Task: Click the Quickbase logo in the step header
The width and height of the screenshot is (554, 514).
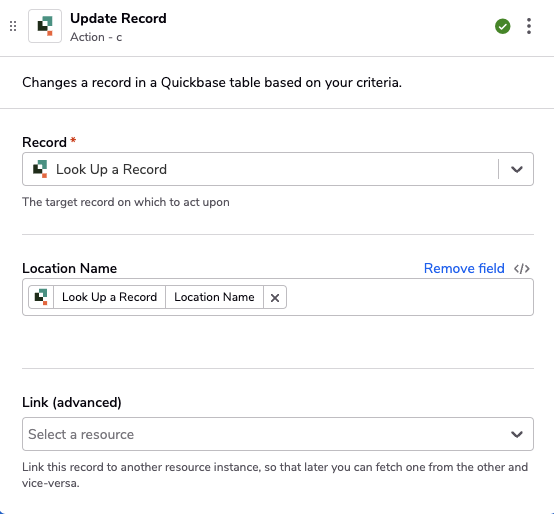Action: coord(45,26)
